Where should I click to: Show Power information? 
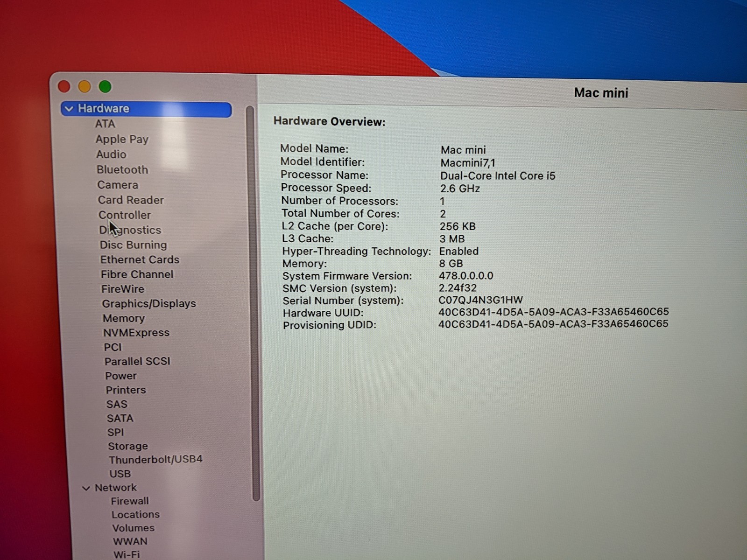click(121, 376)
